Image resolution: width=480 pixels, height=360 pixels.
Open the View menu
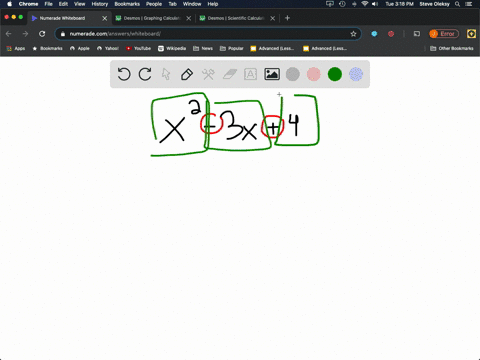coord(80,4)
